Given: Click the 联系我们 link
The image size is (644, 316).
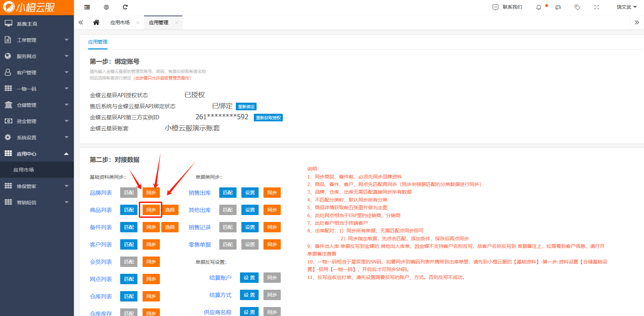Looking at the screenshot, I should tap(512, 7).
